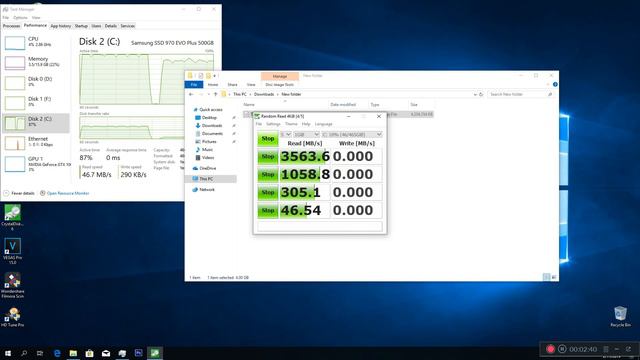Open File Explorer taskbar icon
Viewport: 640px width, 360px height.
pos(73,353)
